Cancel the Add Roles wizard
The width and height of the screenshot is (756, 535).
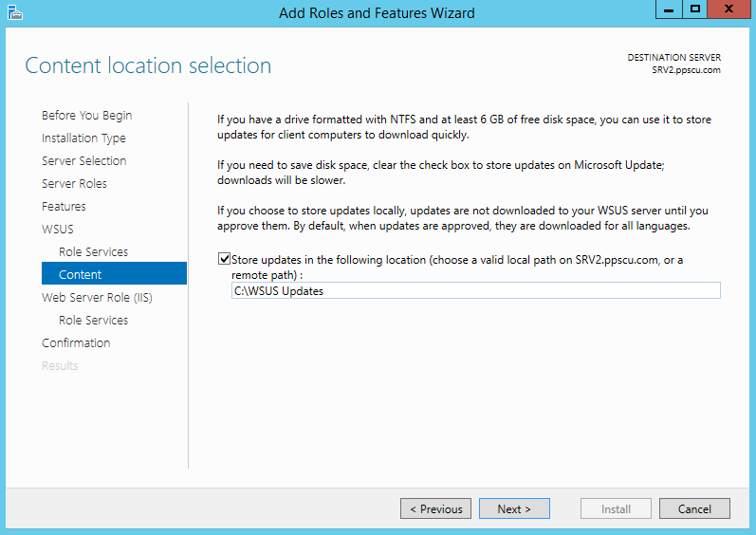pos(694,509)
